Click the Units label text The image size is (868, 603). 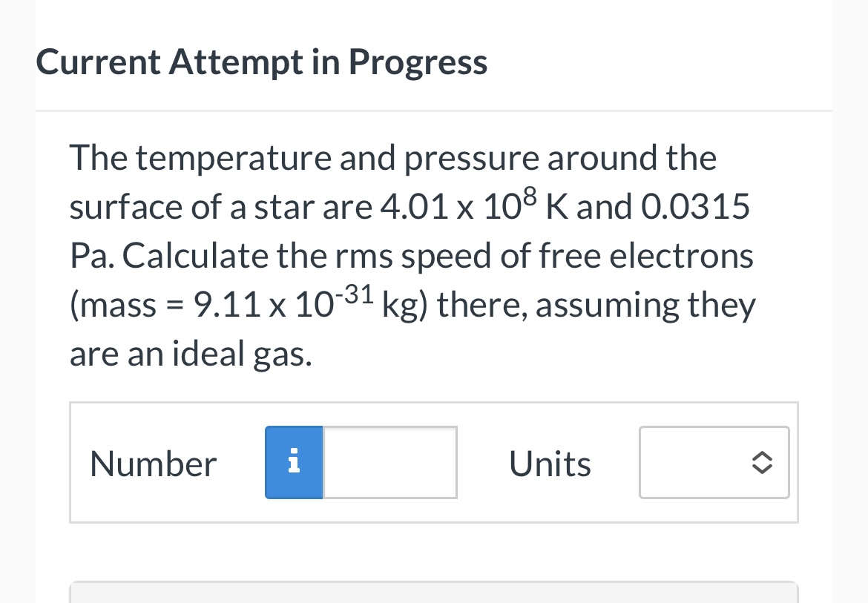pyautogui.click(x=549, y=462)
